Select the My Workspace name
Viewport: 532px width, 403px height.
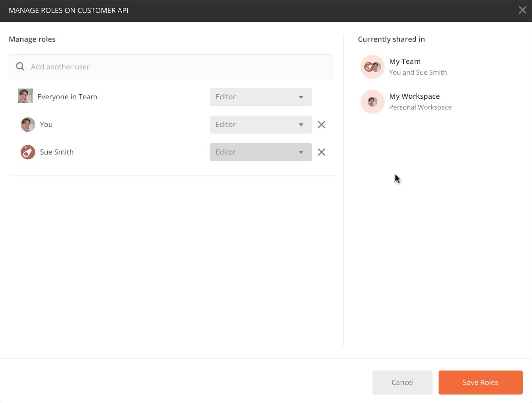pos(414,96)
